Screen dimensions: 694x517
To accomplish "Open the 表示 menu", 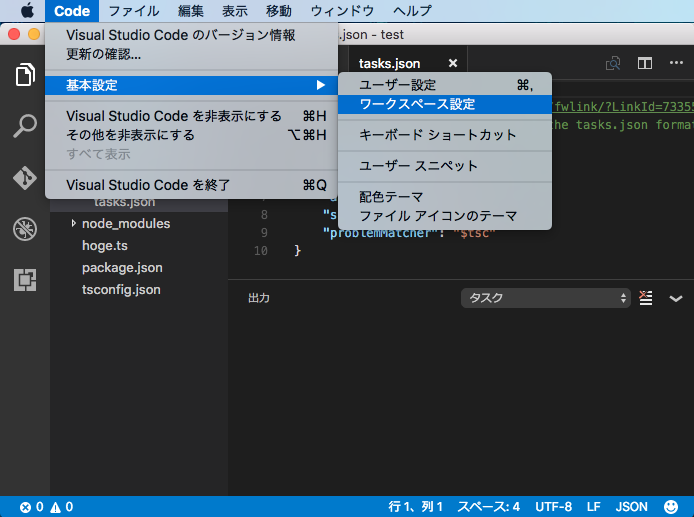I will [x=235, y=11].
